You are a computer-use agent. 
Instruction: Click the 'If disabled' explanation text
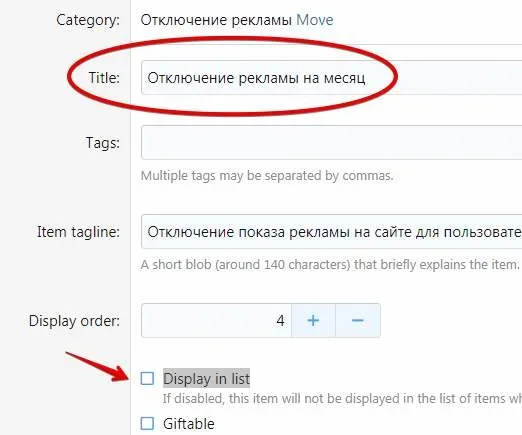[x=342, y=398]
